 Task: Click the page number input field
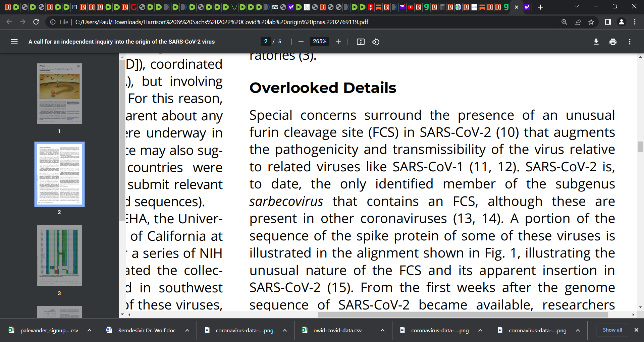[266, 42]
